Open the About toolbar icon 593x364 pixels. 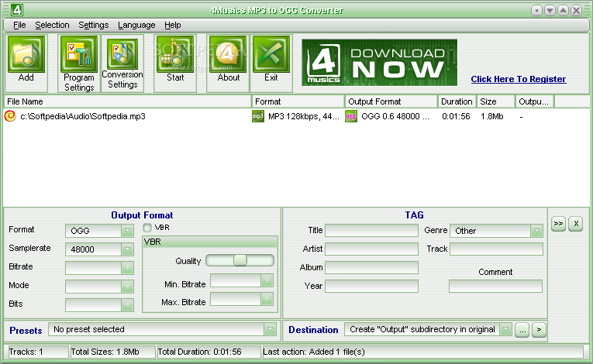[228, 54]
